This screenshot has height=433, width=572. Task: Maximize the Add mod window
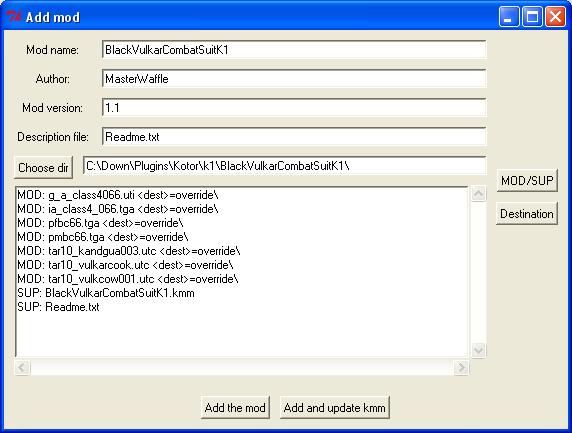coord(532,17)
